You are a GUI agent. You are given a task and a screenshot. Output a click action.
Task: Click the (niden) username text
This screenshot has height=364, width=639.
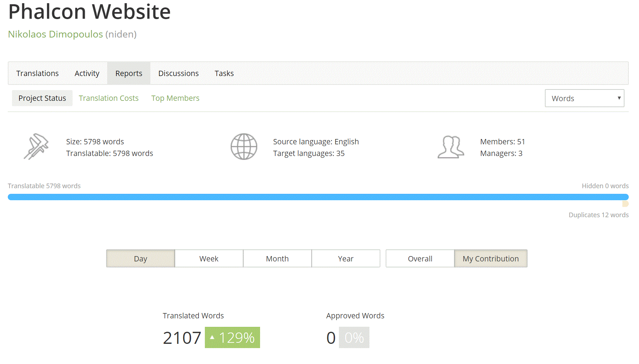[121, 34]
